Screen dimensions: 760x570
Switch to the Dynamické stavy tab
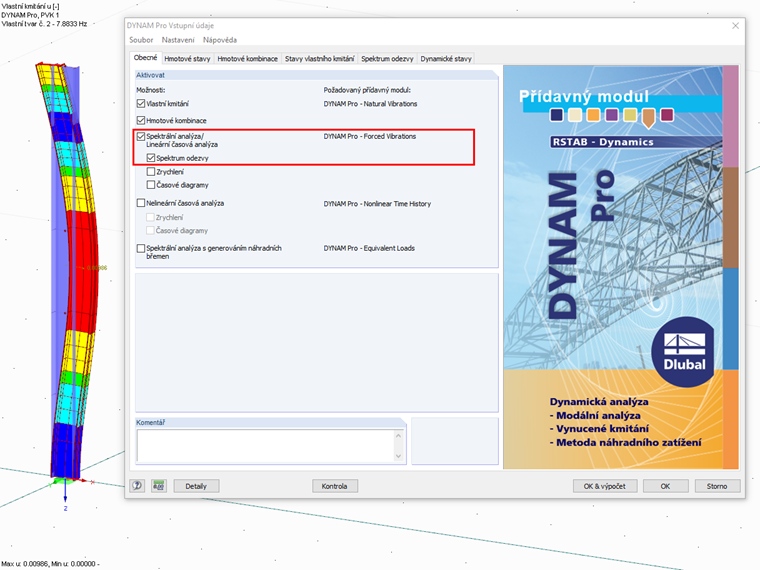coord(446,59)
